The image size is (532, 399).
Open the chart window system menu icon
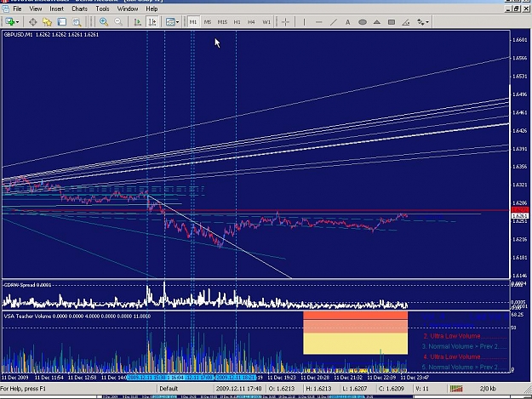coord(5,9)
